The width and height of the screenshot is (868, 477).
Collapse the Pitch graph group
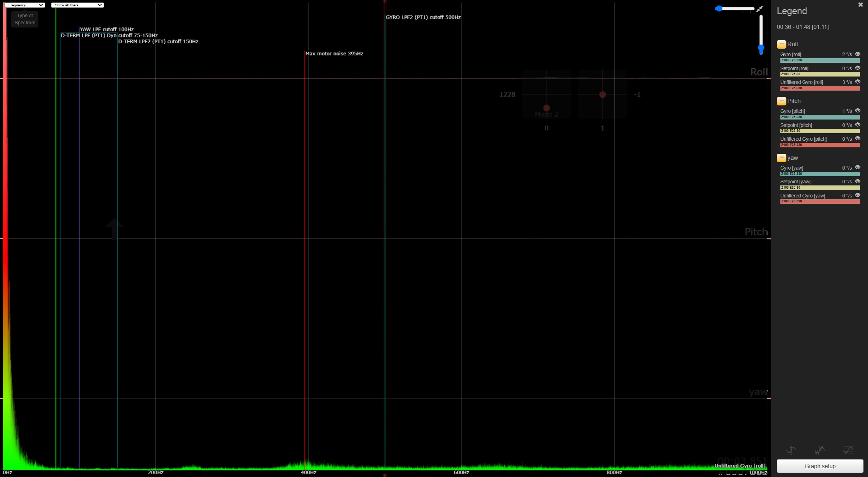781,101
